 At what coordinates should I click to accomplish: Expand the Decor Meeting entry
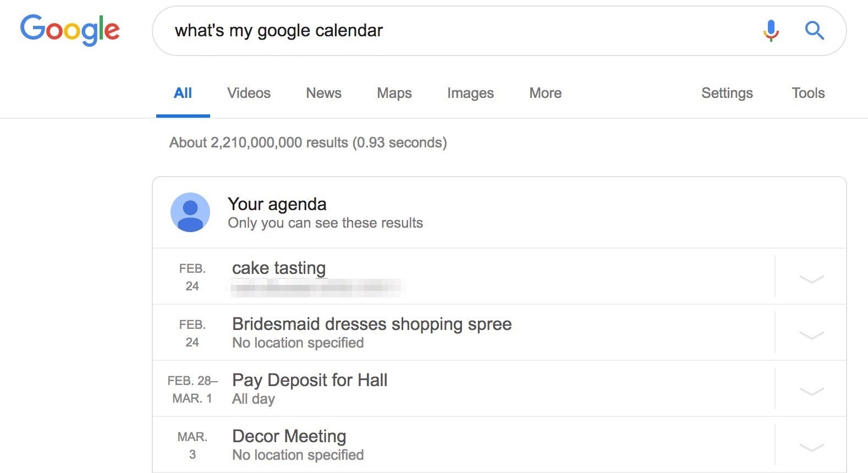tap(811, 447)
